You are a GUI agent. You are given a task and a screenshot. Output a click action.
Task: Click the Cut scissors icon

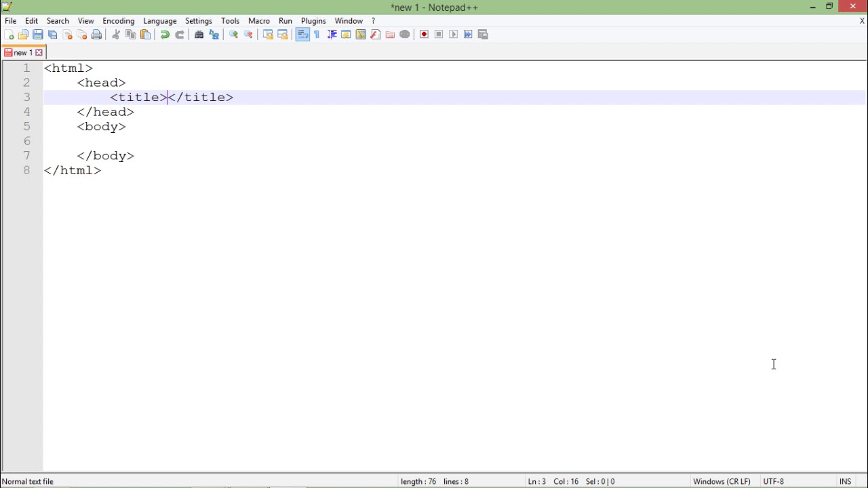[116, 35]
